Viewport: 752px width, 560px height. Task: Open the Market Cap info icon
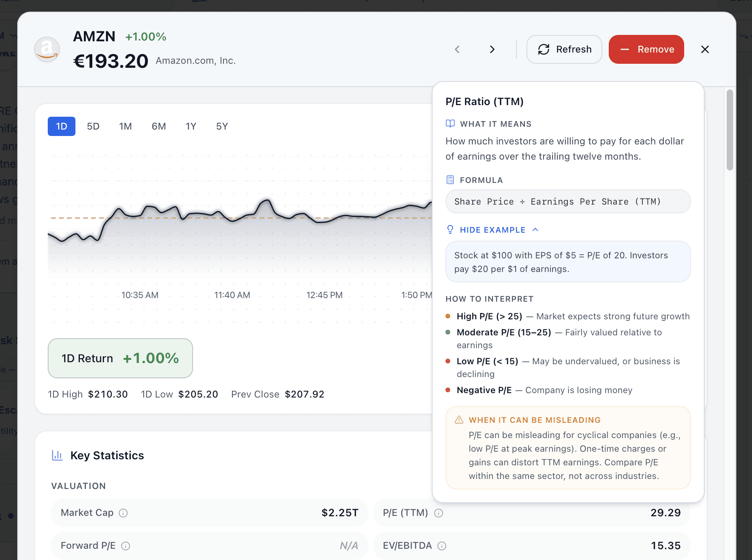(123, 513)
